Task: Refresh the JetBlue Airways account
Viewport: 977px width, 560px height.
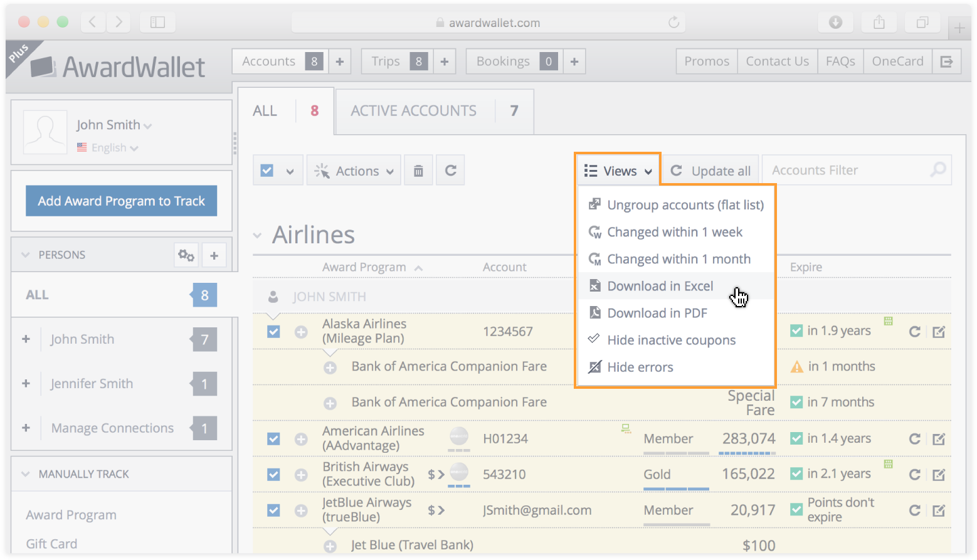Action: point(915,510)
